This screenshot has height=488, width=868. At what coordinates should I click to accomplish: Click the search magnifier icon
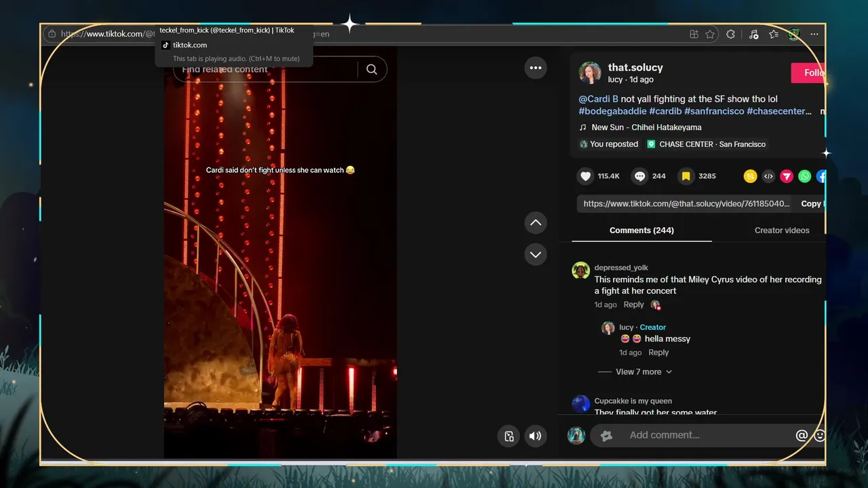point(372,69)
